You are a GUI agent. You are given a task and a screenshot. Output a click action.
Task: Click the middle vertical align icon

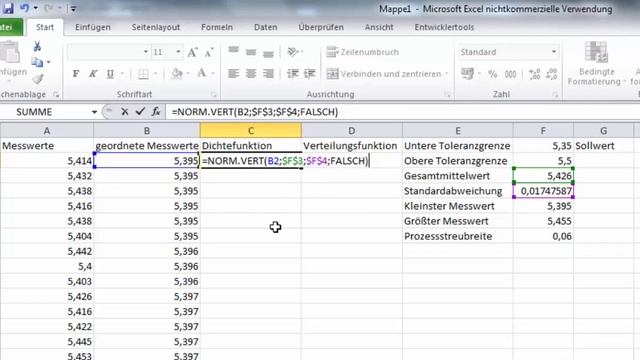click(251, 52)
